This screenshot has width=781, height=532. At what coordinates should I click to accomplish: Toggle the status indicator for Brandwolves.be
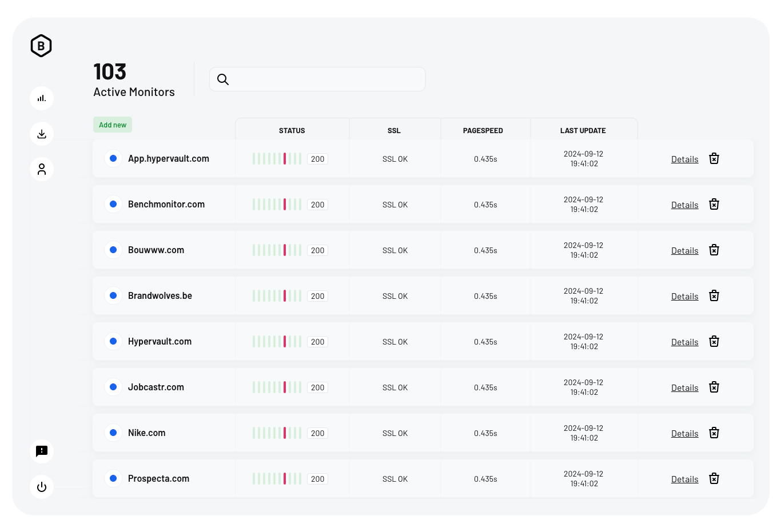pyautogui.click(x=113, y=295)
